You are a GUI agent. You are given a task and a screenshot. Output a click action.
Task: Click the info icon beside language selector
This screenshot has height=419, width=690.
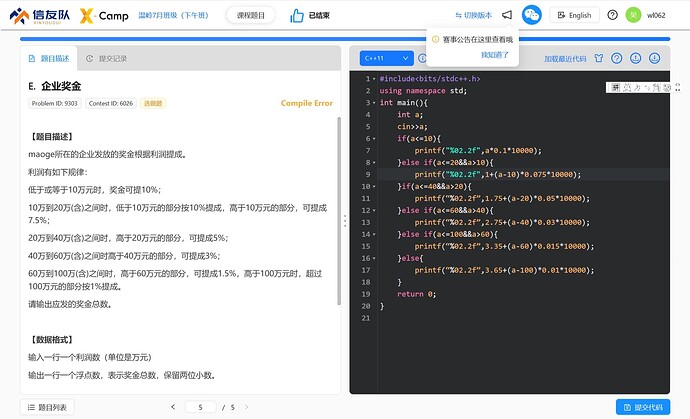click(x=422, y=58)
